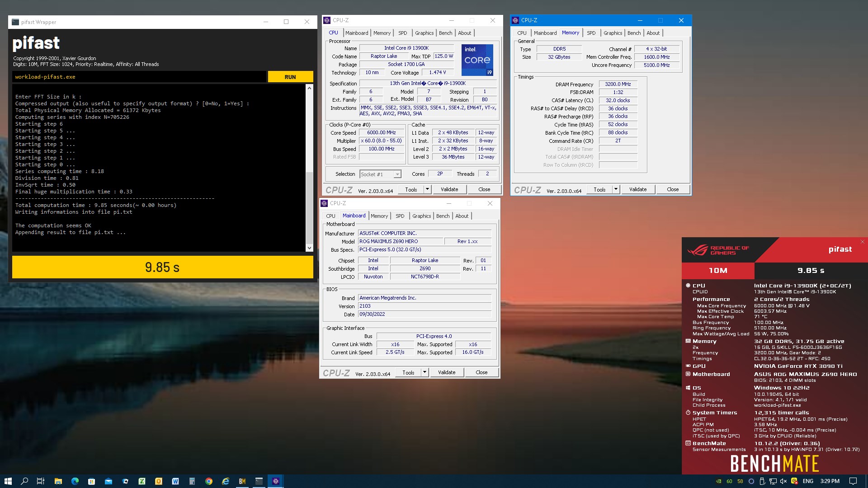Open Bench tab in CPU-Z CPU window
The image size is (868, 488).
(x=445, y=33)
